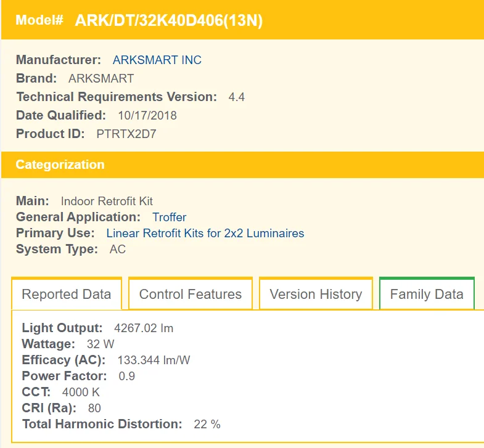Click the Technical Requirements Version value 4.4
Viewport: 484px width, 448px height.
pyautogui.click(x=236, y=97)
